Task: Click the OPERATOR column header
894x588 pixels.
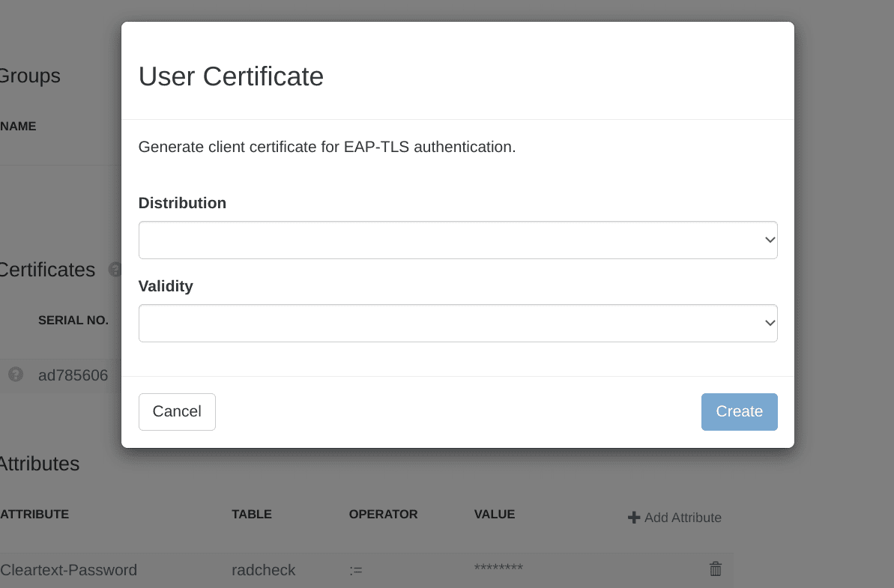Action: (383, 514)
